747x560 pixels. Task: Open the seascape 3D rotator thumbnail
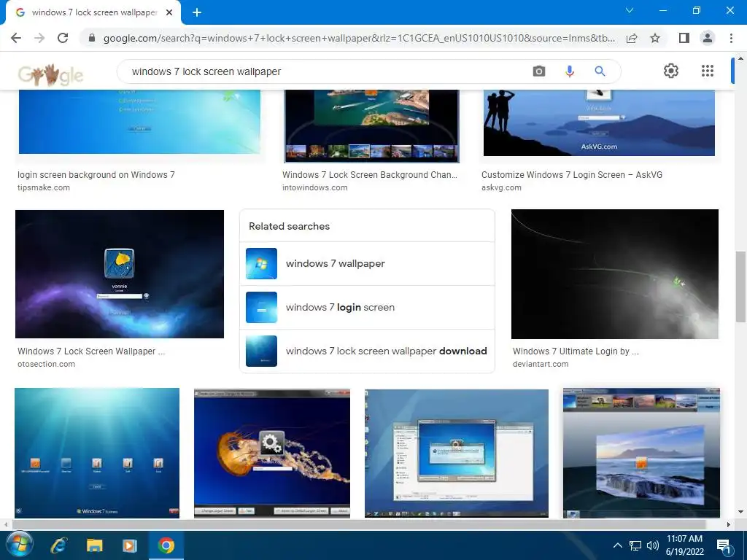point(641,453)
